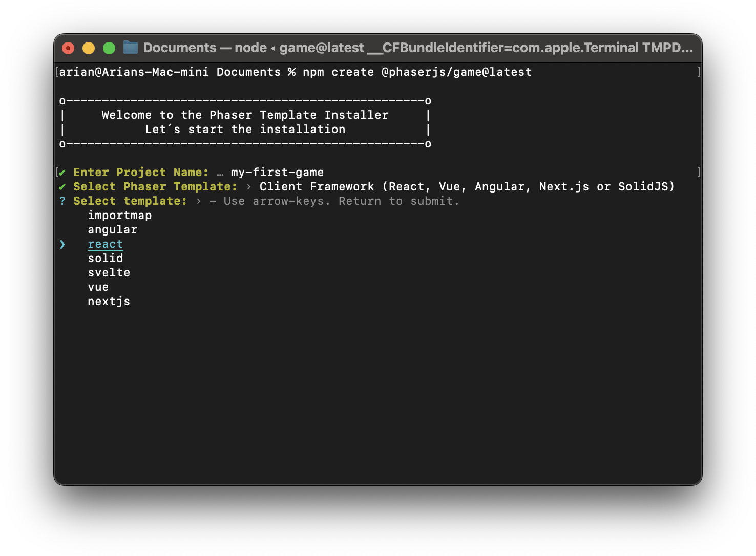Select the solid template option
756x556 pixels.
[106, 259]
